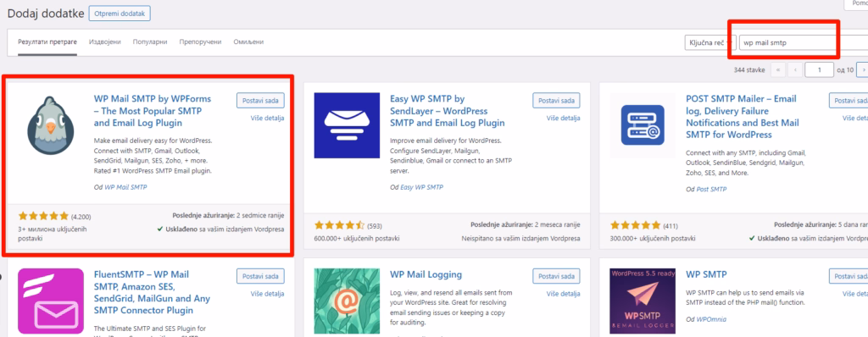868x337 pixels.
Task: Click Poslednje ažuriranje: 2 meseca ranije text
Action: 526,225
